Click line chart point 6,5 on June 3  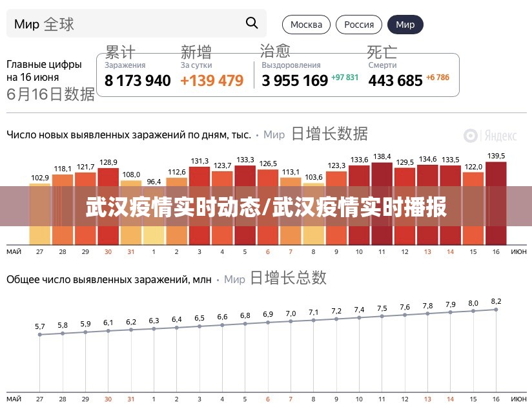200,326
